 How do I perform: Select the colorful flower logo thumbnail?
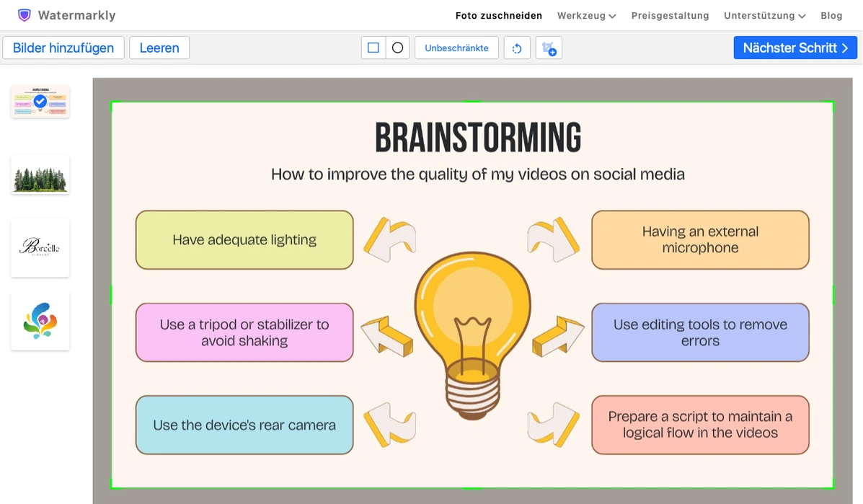pyautogui.click(x=40, y=321)
